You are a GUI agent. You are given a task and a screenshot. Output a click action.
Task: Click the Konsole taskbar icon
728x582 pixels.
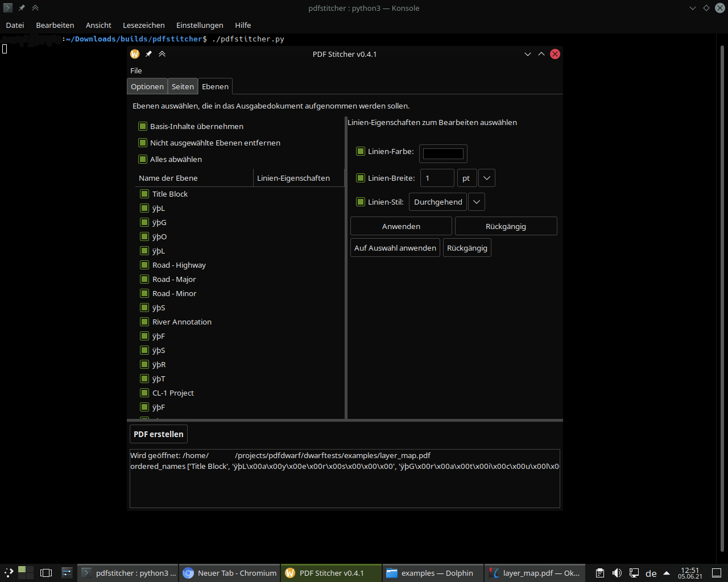point(127,573)
